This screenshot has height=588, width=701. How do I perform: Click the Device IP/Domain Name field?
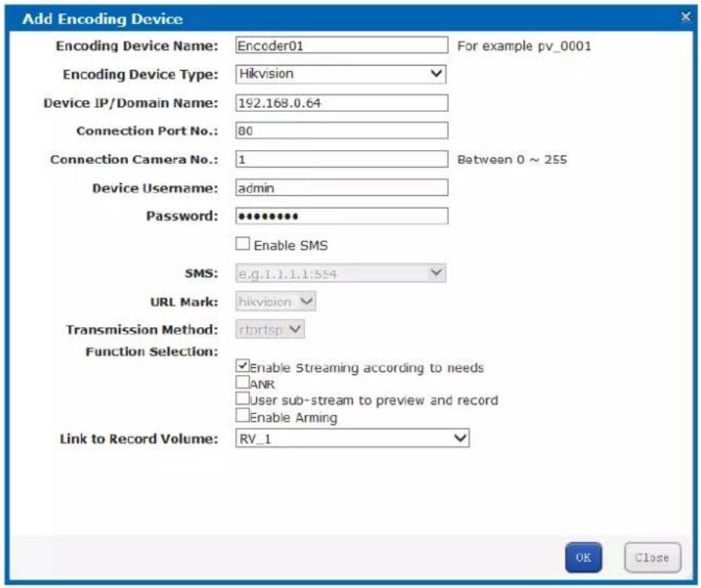[342, 103]
